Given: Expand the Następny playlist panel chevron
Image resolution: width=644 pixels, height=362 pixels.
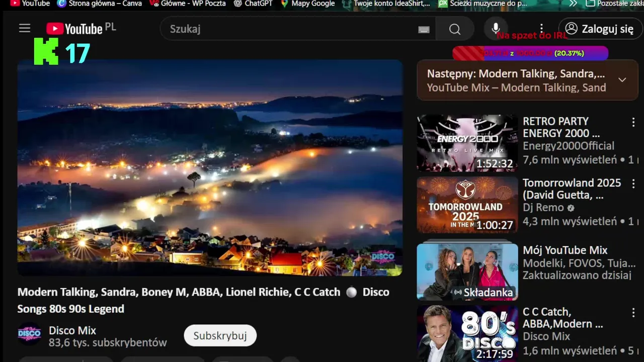Looking at the screenshot, I should [x=622, y=80].
